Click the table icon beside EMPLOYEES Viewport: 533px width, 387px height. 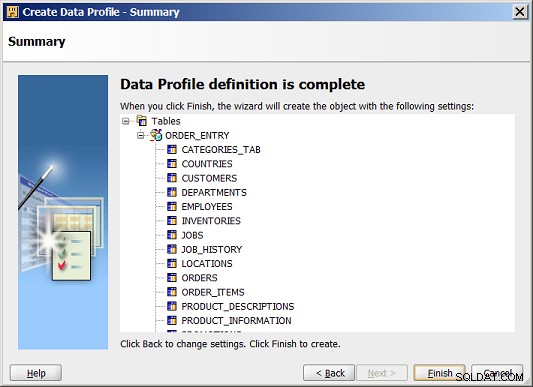tap(172, 206)
